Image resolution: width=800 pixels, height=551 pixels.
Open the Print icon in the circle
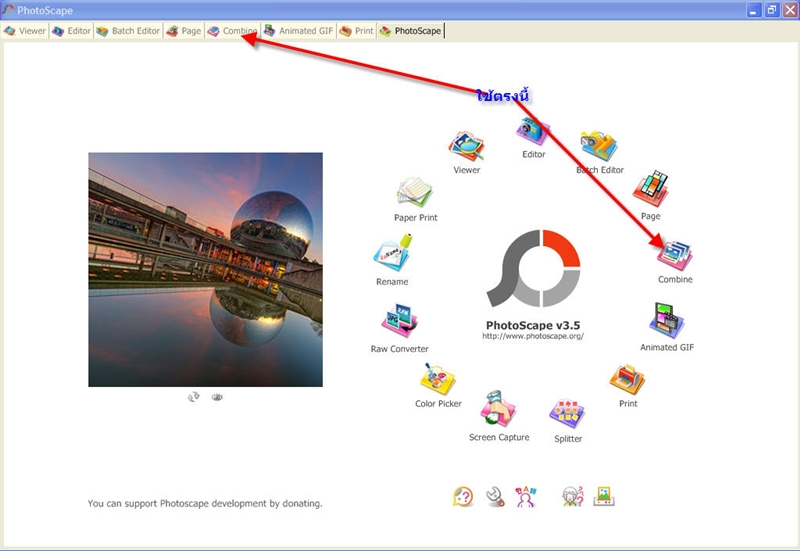628,380
